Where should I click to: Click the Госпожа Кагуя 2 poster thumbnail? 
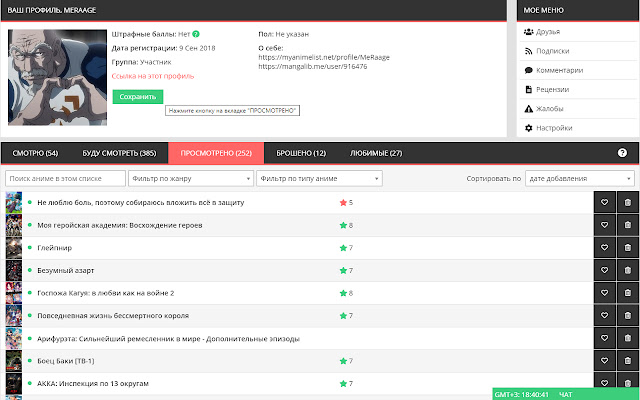(x=13, y=293)
